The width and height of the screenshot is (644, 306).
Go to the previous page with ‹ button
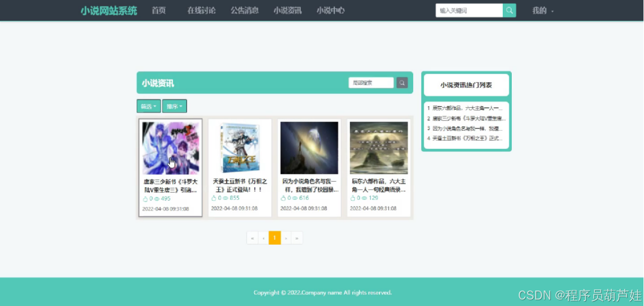tap(263, 238)
